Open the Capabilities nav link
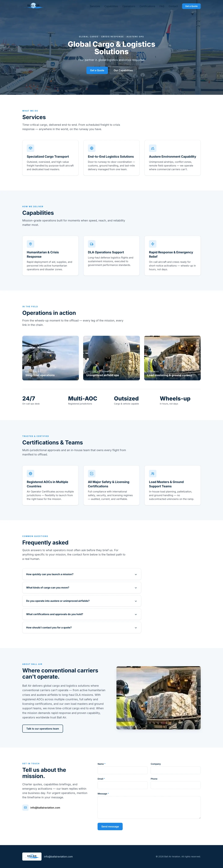 point(111,6)
